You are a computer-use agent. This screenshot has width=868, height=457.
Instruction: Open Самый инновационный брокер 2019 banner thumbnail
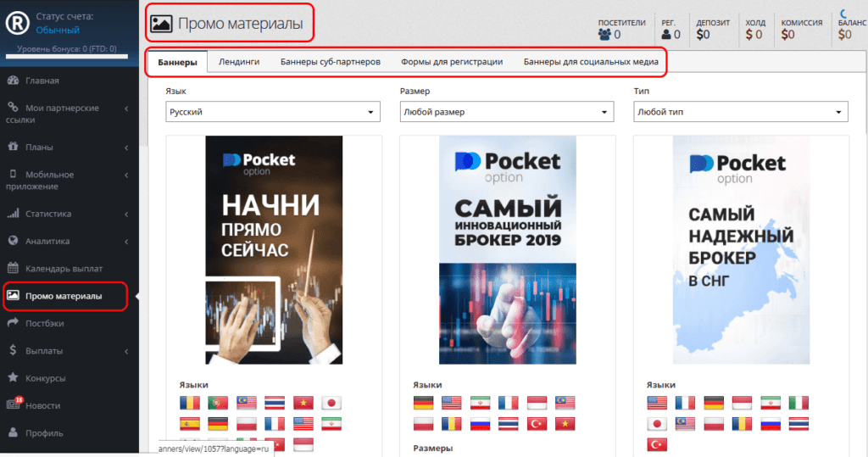tap(508, 250)
